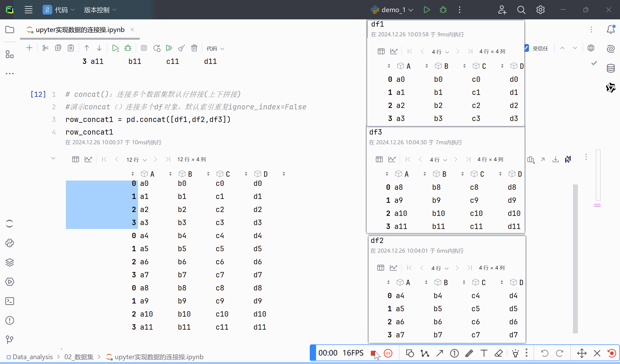Run all notebook cells
The image size is (620, 364).
(169, 48)
